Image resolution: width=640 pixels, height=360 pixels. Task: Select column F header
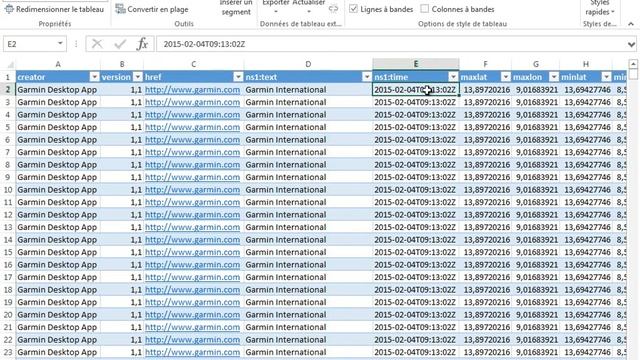pyautogui.click(x=485, y=64)
